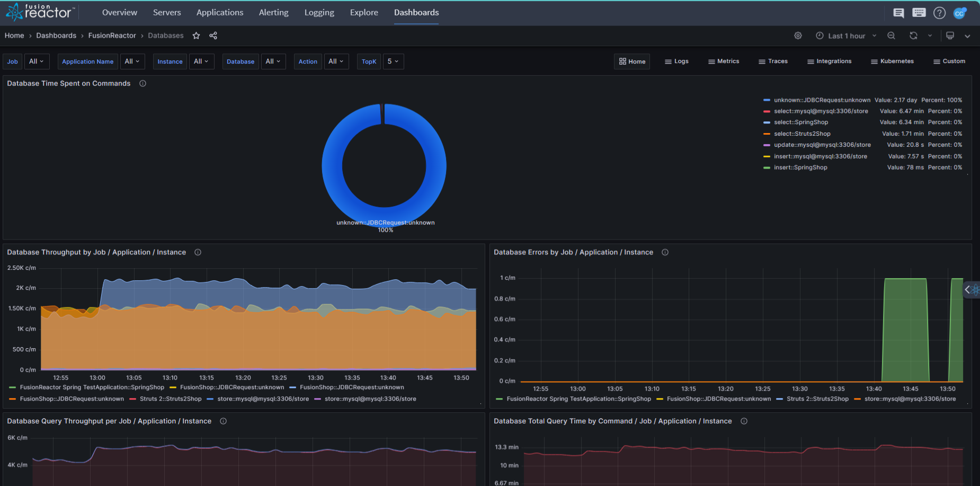Show info for Database Total Query Time panel

click(x=744, y=421)
